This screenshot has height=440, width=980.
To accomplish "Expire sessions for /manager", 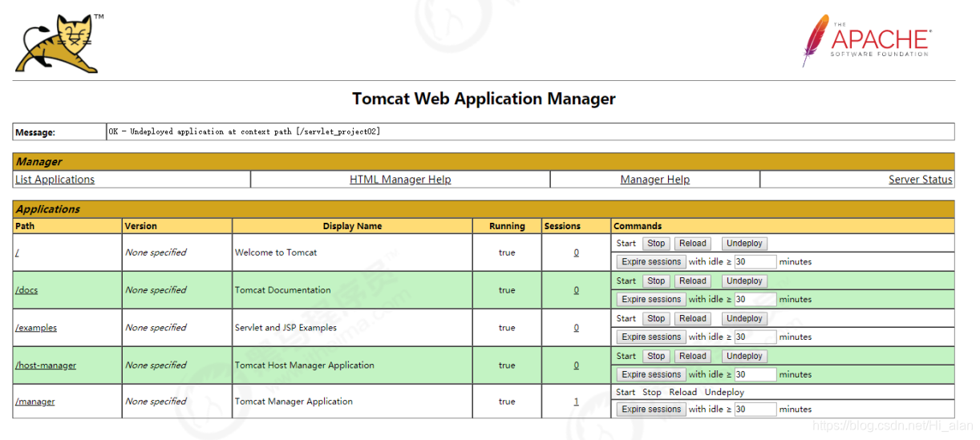I will (651, 410).
